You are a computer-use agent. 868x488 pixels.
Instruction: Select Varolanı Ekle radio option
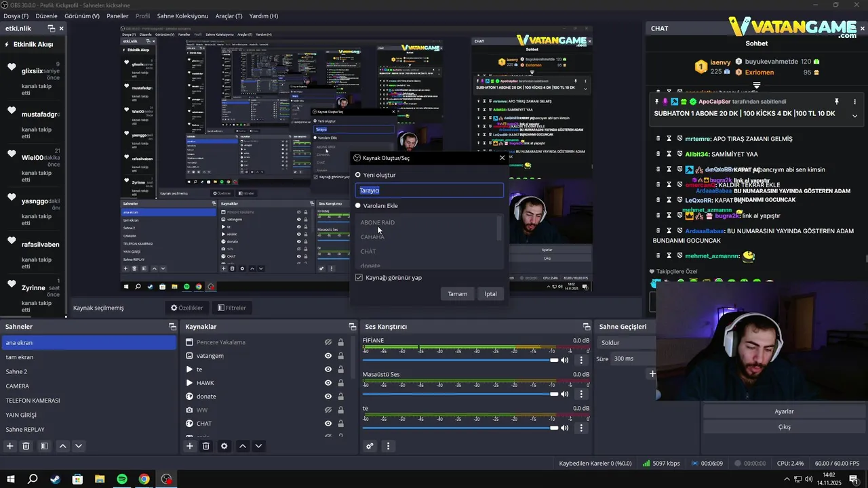point(358,205)
